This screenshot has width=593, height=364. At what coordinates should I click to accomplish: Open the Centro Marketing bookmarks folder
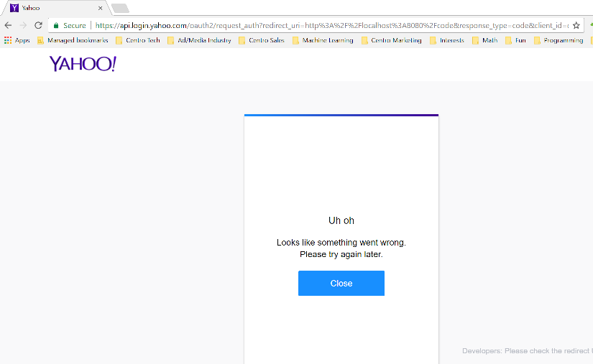[392, 40]
